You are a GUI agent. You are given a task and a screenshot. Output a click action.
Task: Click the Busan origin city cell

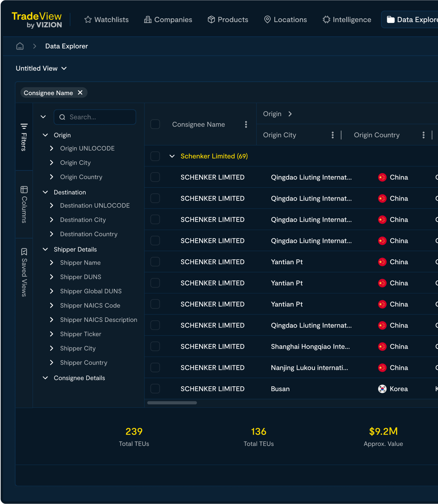click(x=280, y=389)
